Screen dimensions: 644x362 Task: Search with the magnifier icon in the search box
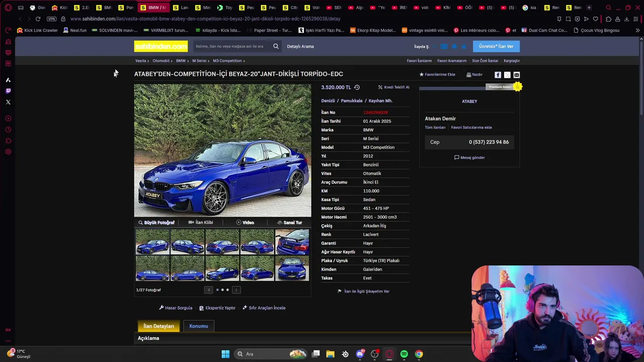(276, 46)
